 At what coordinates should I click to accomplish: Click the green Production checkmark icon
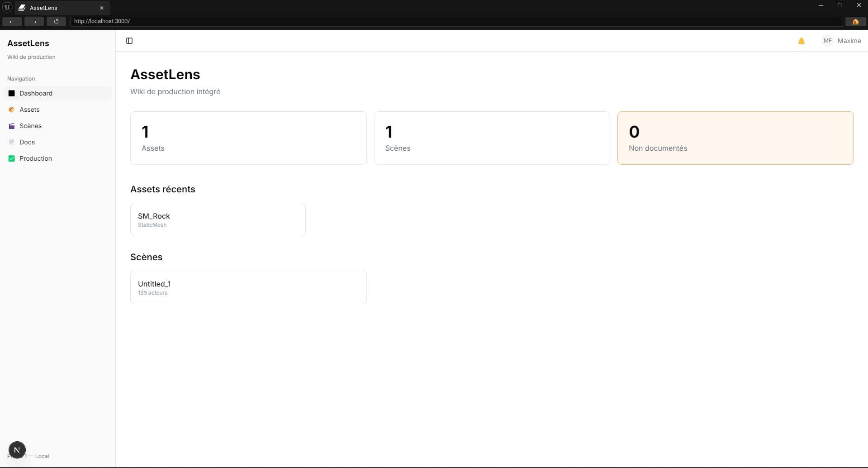(12, 158)
